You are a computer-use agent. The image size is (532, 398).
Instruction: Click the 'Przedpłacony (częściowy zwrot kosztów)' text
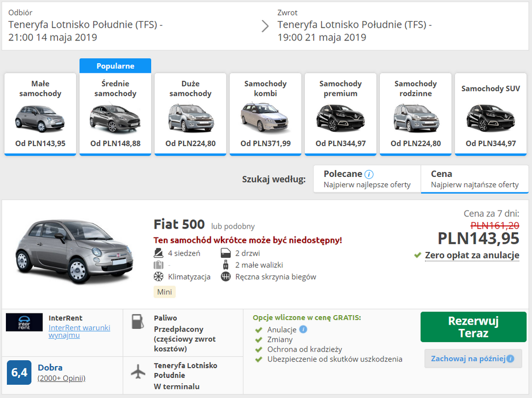click(185, 339)
